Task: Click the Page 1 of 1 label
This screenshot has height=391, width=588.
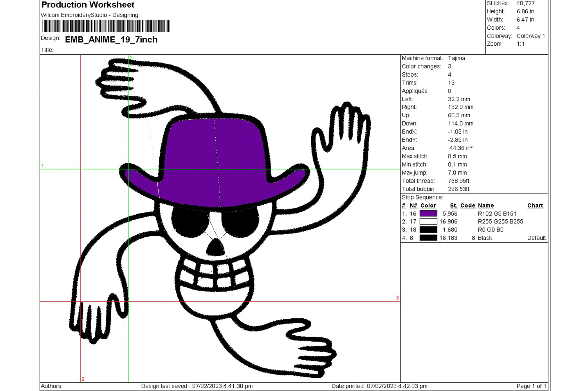Action: coord(531,386)
